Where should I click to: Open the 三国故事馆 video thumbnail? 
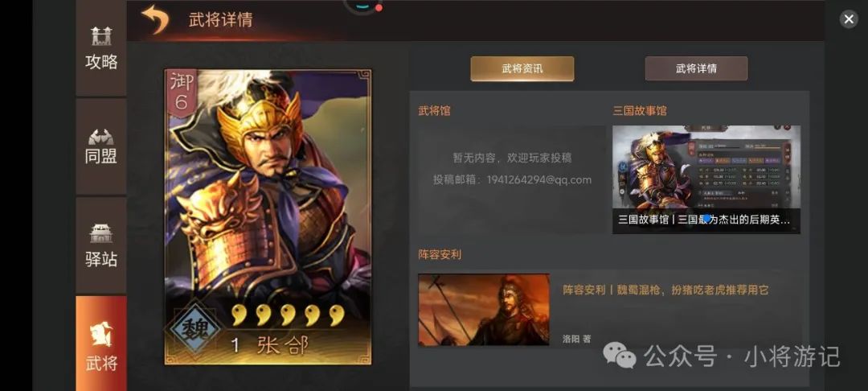(x=706, y=179)
